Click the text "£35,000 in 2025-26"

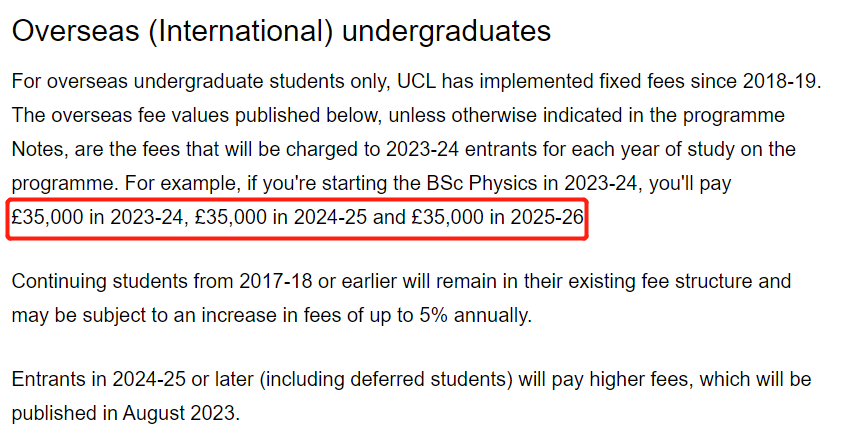click(497, 218)
